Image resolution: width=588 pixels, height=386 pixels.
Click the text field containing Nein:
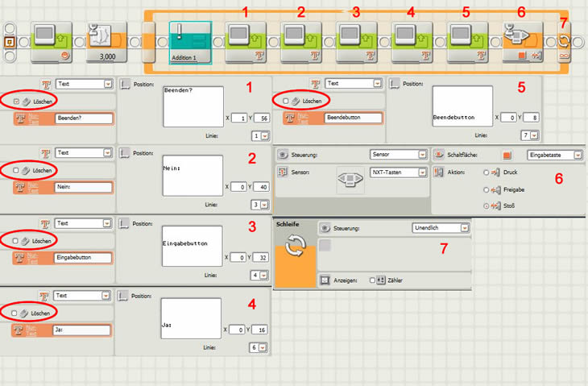82,187
